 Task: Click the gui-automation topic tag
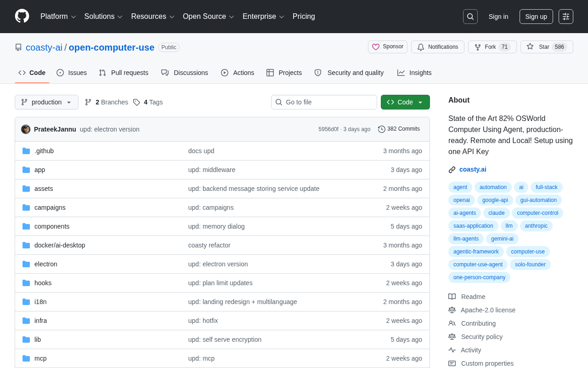tap(538, 200)
